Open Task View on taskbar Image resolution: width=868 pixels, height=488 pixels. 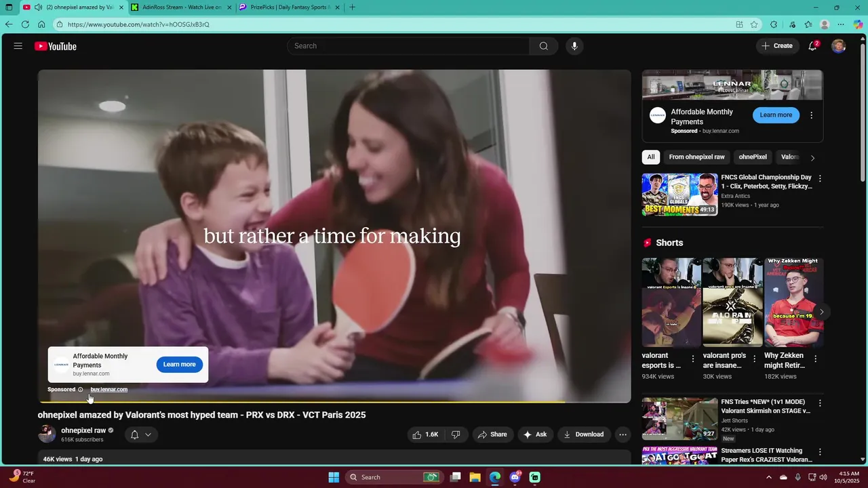point(456,477)
